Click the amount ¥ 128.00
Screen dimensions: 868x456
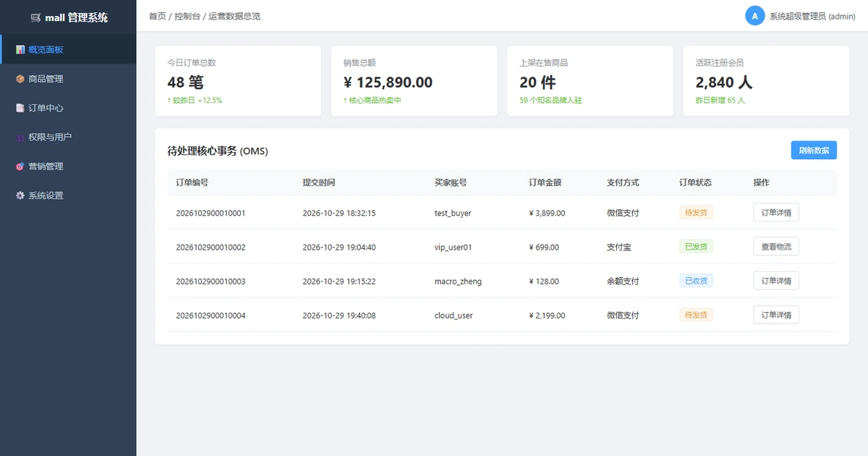click(x=544, y=282)
